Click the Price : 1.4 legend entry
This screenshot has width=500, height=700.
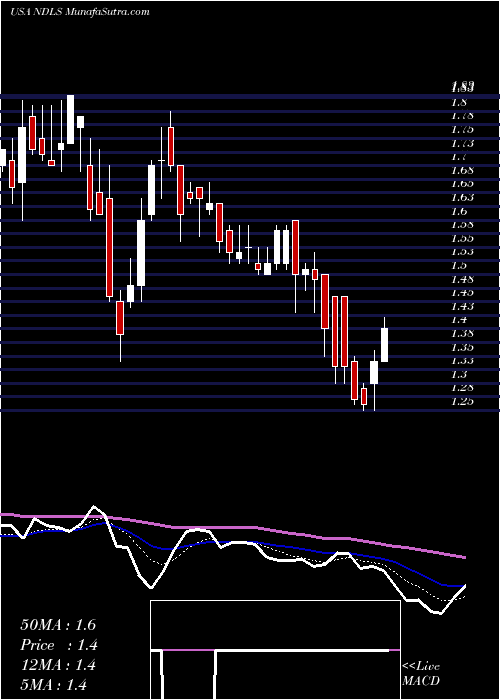[59, 645]
